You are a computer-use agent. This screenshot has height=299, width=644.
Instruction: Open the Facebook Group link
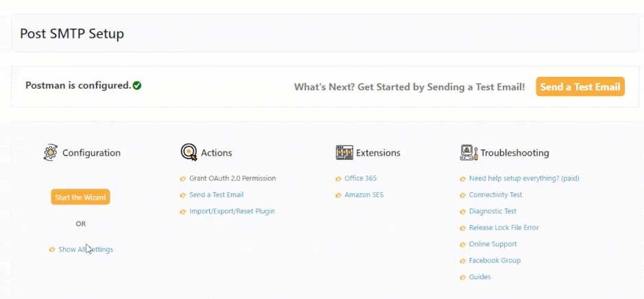click(x=494, y=261)
